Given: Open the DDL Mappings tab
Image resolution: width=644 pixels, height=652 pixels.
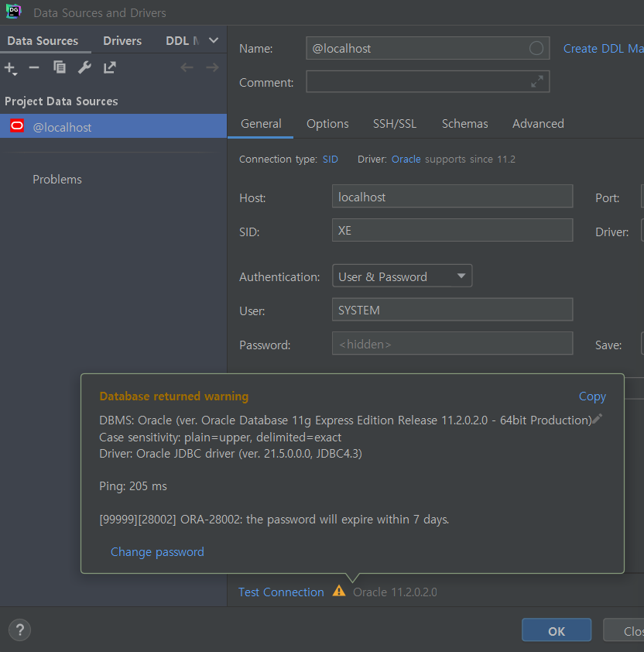Looking at the screenshot, I should pos(183,41).
